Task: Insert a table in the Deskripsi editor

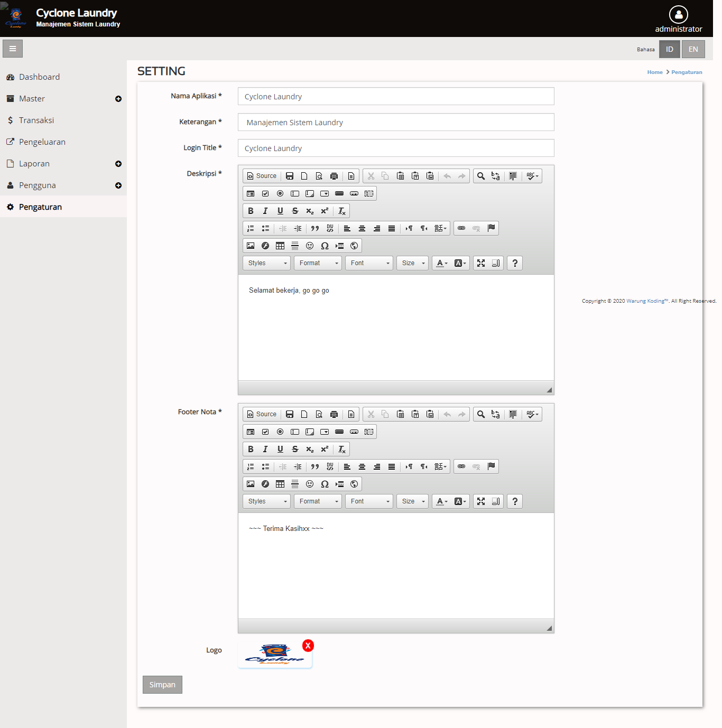Action: pos(280,246)
